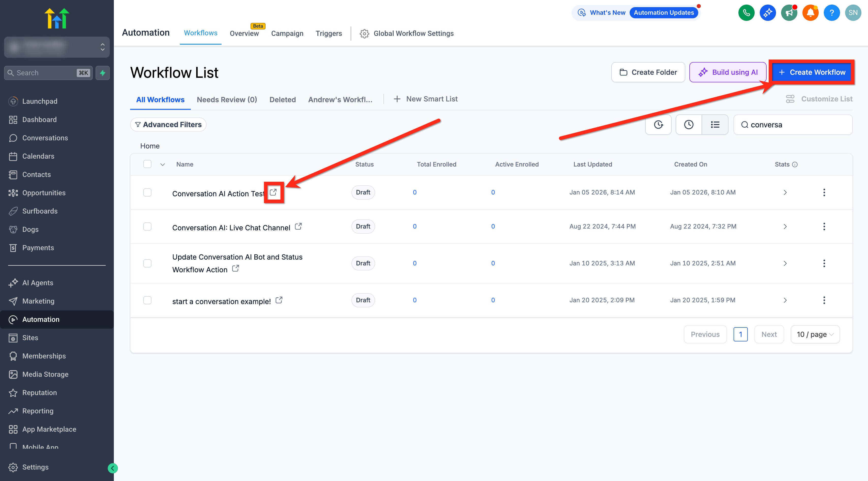
Task: Open the orange notifications bell
Action: click(810, 13)
